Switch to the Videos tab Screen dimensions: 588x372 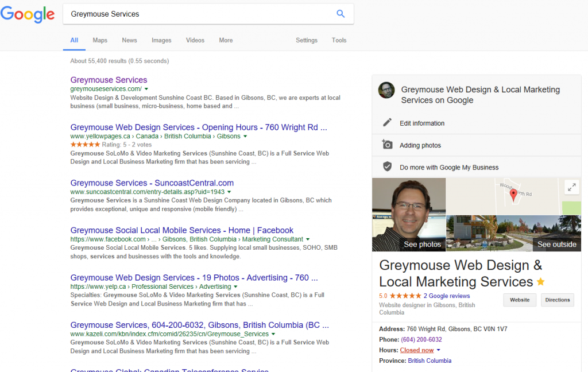point(195,40)
